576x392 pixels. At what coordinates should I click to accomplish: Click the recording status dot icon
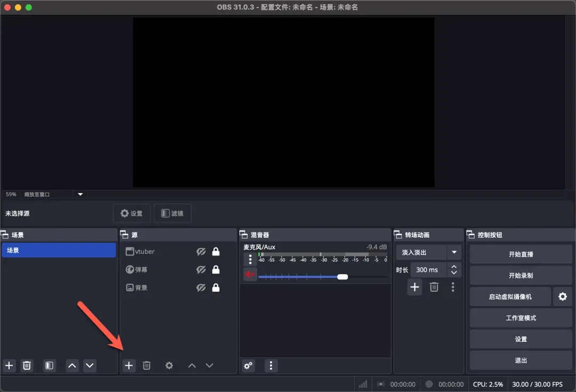(429, 384)
